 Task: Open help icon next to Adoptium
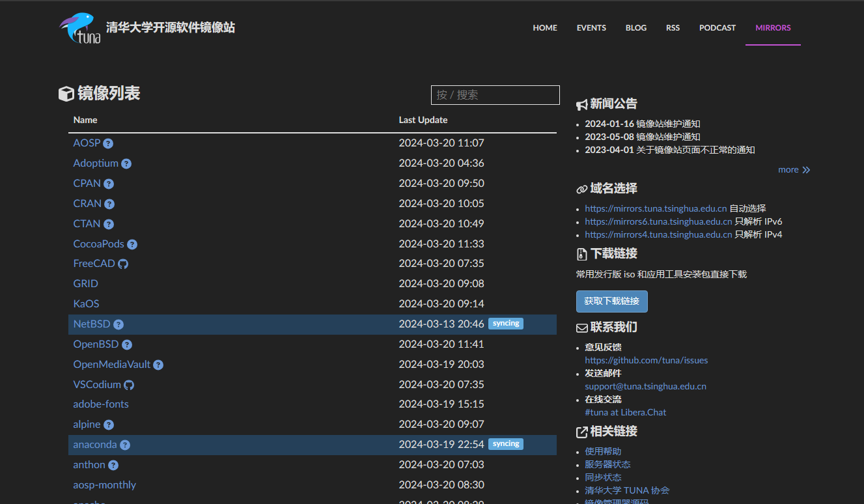click(126, 164)
